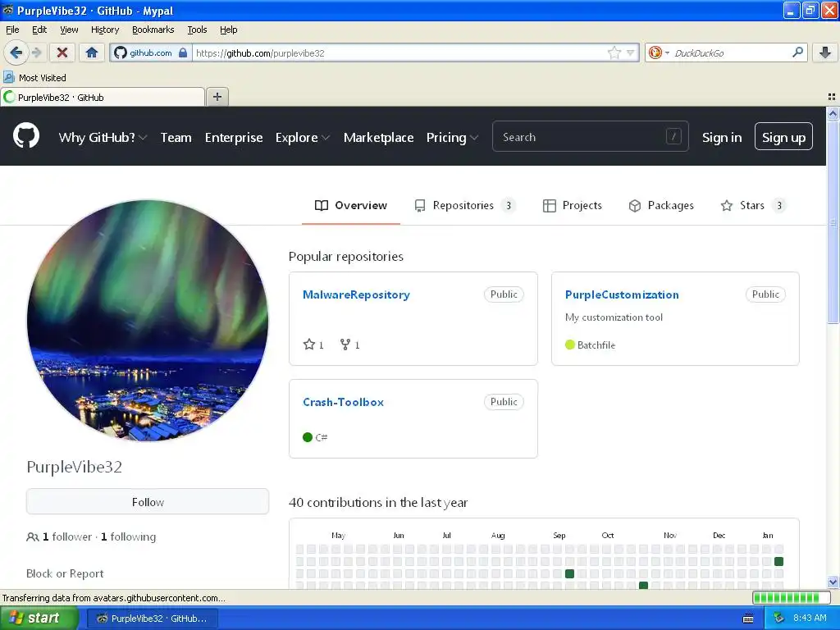
Task: Click the Follow button
Action: tap(148, 502)
